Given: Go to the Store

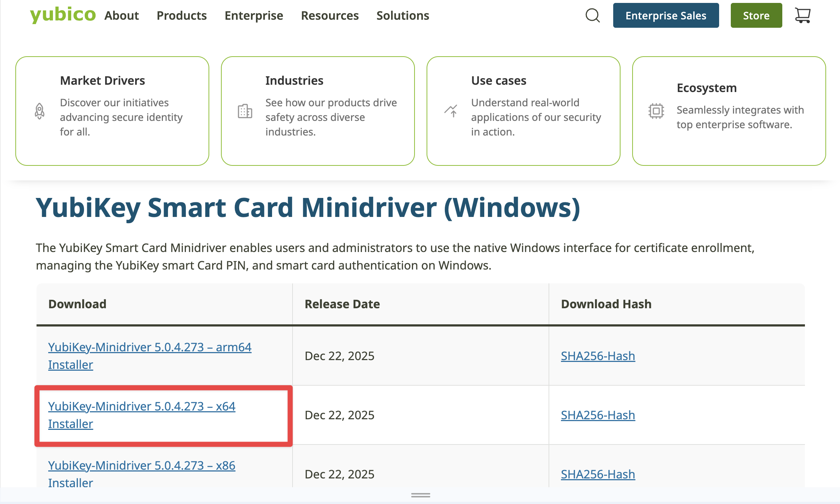Looking at the screenshot, I should tap(756, 15).
